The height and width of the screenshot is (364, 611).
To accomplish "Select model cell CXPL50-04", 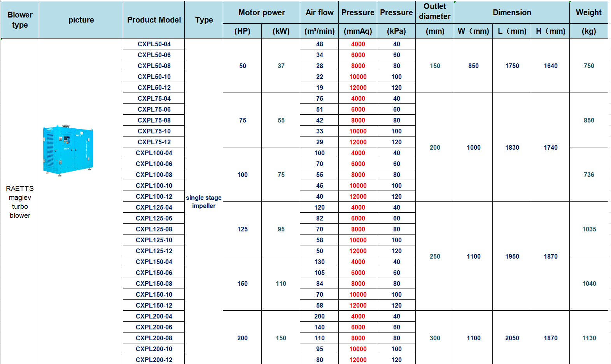I will pyautogui.click(x=154, y=44).
